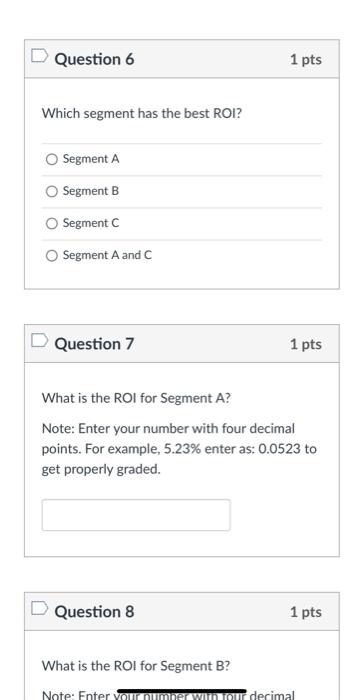Click the 1 pts label of Question 8

click(x=306, y=612)
